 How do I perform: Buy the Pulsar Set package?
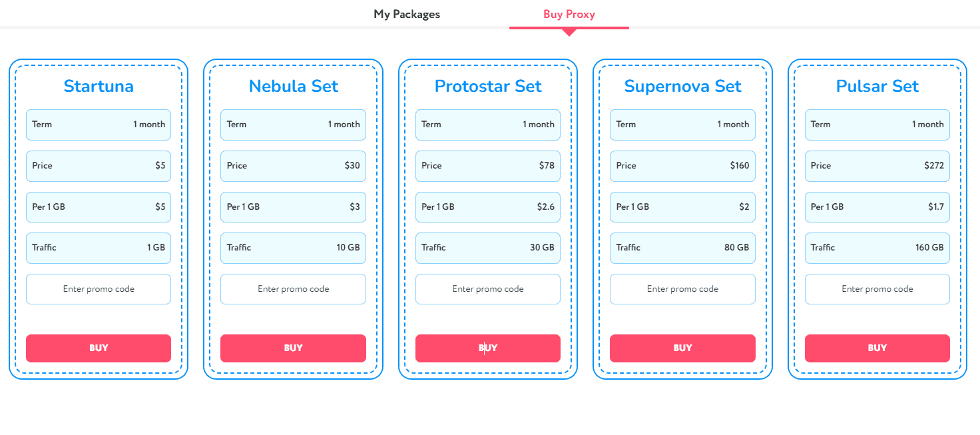pyautogui.click(x=877, y=348)
